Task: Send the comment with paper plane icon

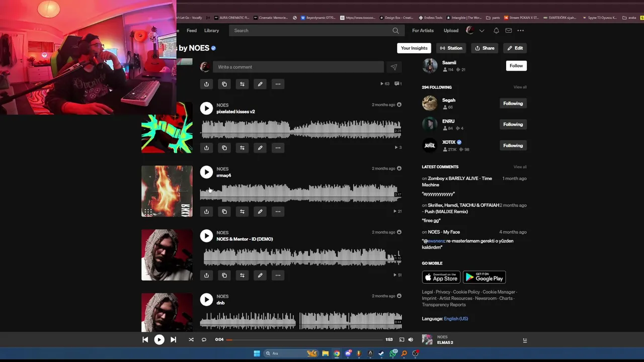Action: [394, 67]
